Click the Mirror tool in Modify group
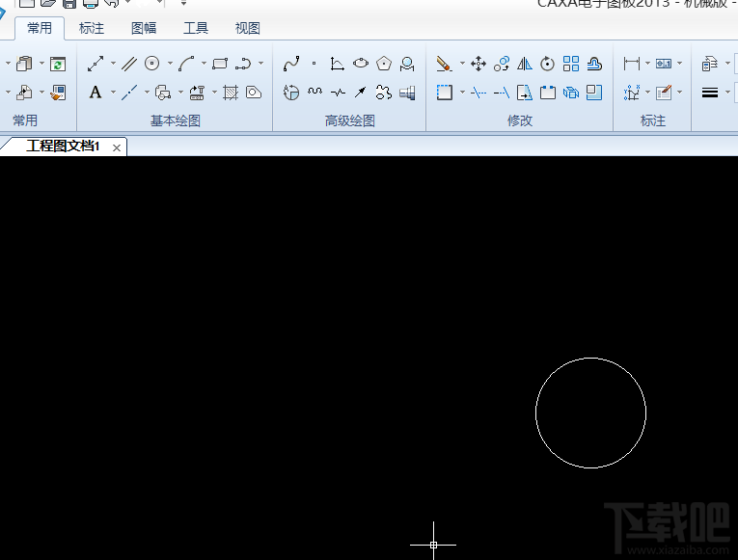The height and width of the screenshot is (560, 738). pyautogui.click(x=525, y=64)
